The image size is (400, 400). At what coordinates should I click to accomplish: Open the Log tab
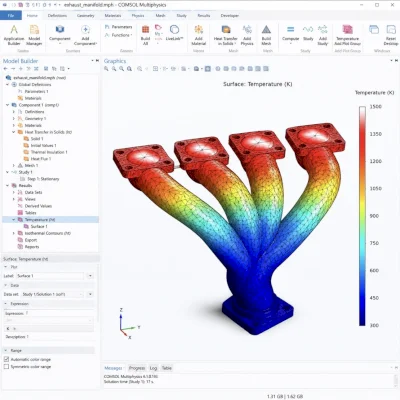pyautogui.click(x=153, y=368)
